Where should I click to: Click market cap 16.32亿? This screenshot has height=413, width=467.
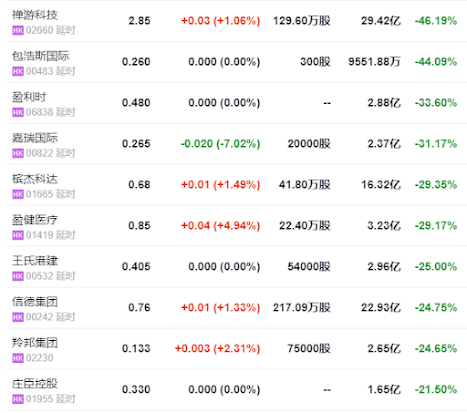pyautogui.click(x=381, y=185)
